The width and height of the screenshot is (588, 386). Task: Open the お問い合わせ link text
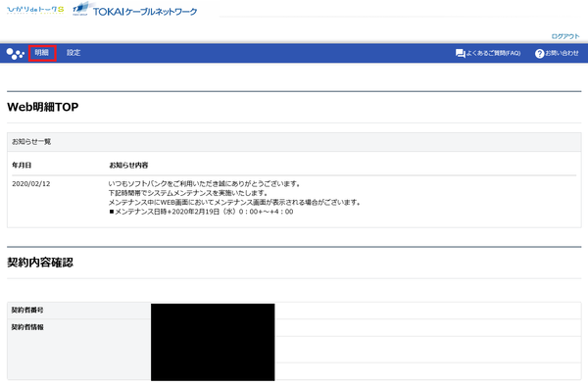click(562, 53)
